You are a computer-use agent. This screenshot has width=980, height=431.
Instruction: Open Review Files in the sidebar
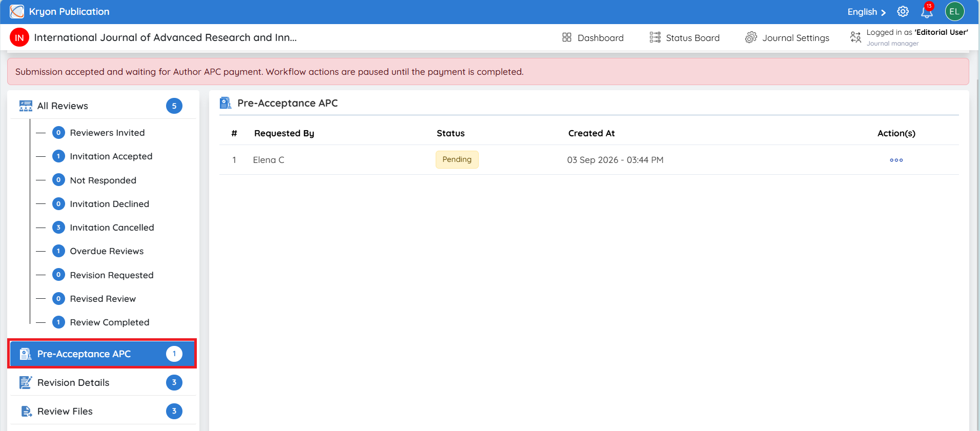click(103, 411)
